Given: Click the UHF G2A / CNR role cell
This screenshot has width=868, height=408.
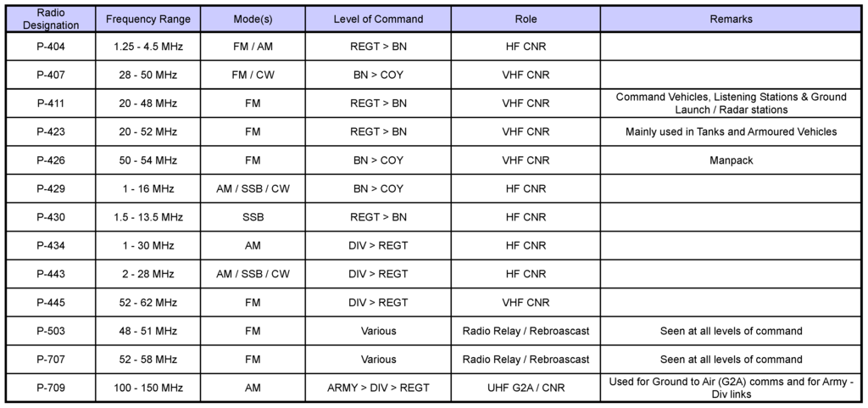Looking at the screenshot, I should 526,388.
